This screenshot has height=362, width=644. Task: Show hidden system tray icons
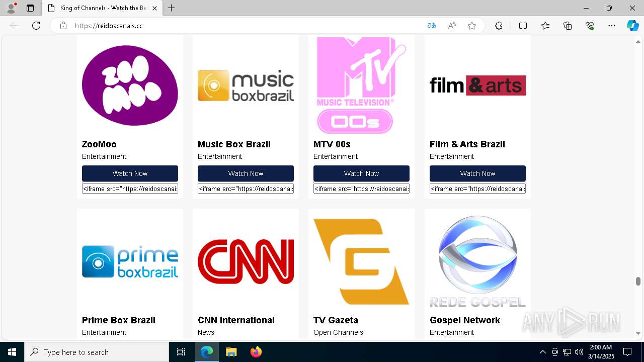pos(542,352)
